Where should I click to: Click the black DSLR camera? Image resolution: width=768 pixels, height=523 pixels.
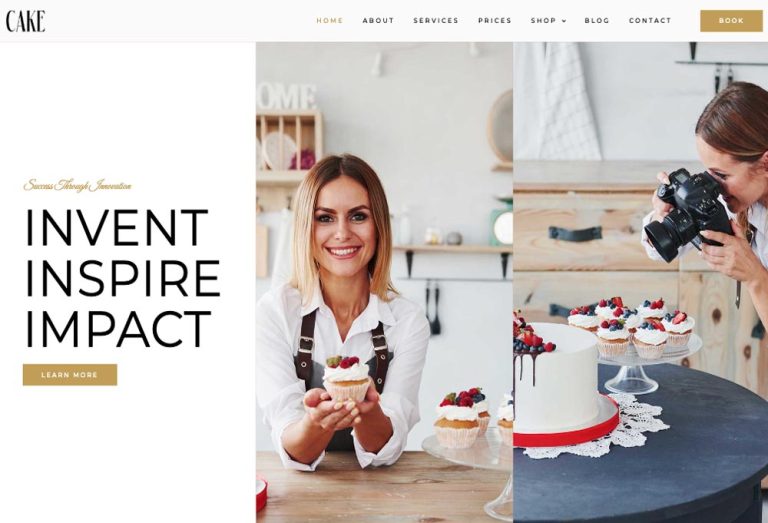tap(688, 213)
